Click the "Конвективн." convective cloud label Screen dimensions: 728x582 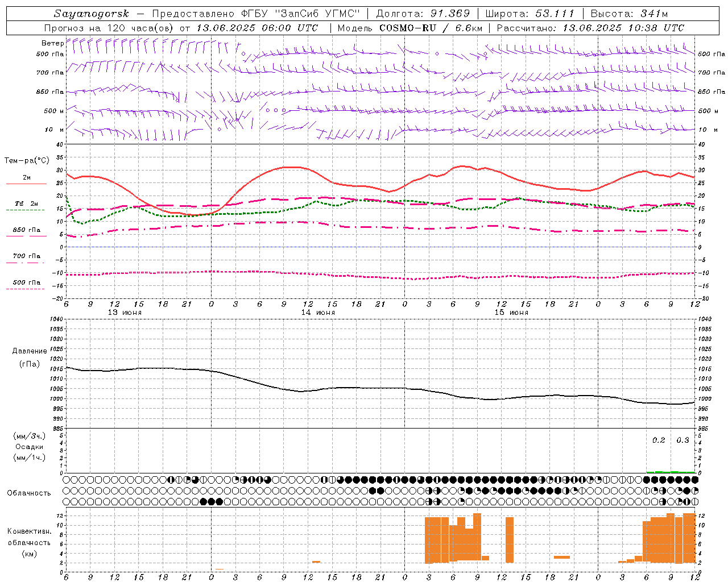(x=30, y=531)
